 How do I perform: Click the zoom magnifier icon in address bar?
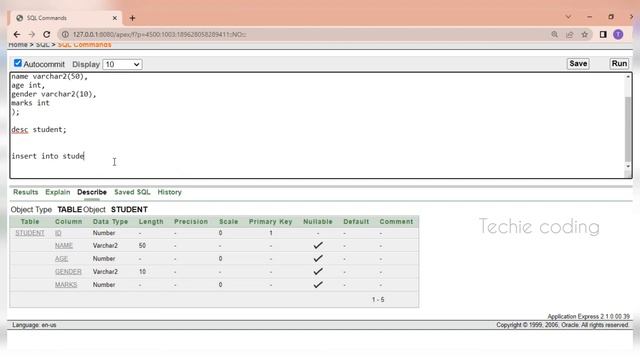[554, 35]
